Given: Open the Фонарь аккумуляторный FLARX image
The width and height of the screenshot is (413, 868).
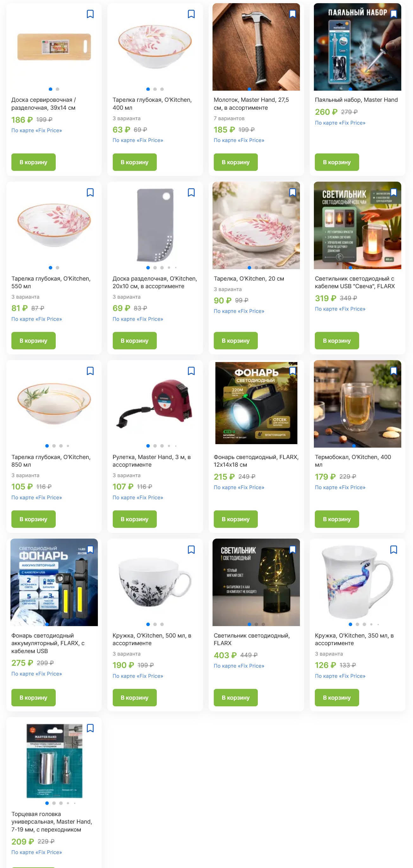Looking at the screenshot, I should point(54,582).
